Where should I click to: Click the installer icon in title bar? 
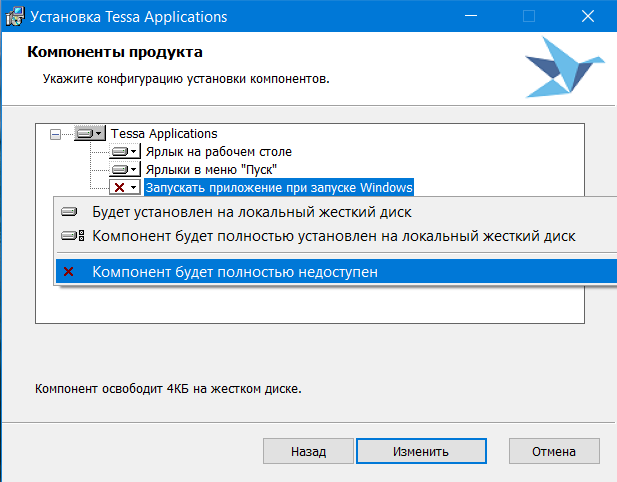pos(15,17)
